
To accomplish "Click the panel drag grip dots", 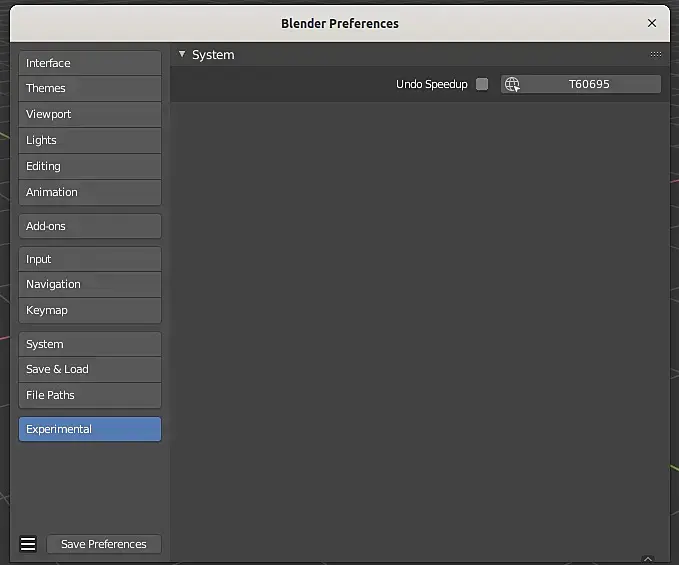I will (656, 55).
